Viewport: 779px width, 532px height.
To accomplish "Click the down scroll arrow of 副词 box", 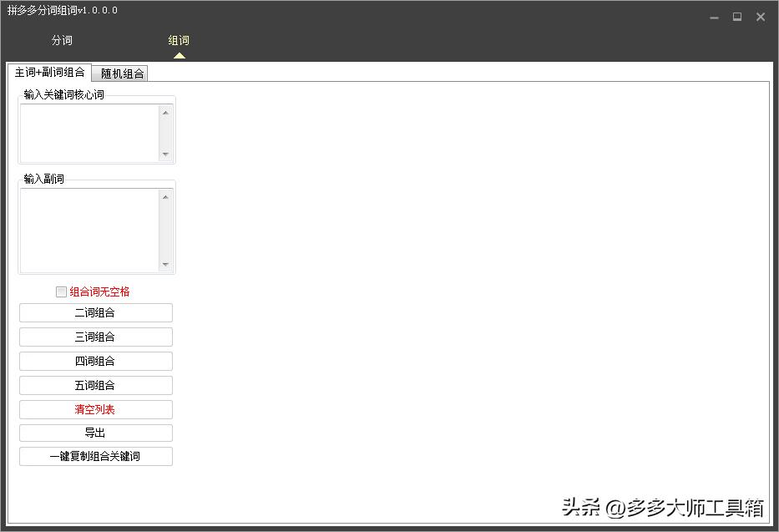I will pos(166,266).
